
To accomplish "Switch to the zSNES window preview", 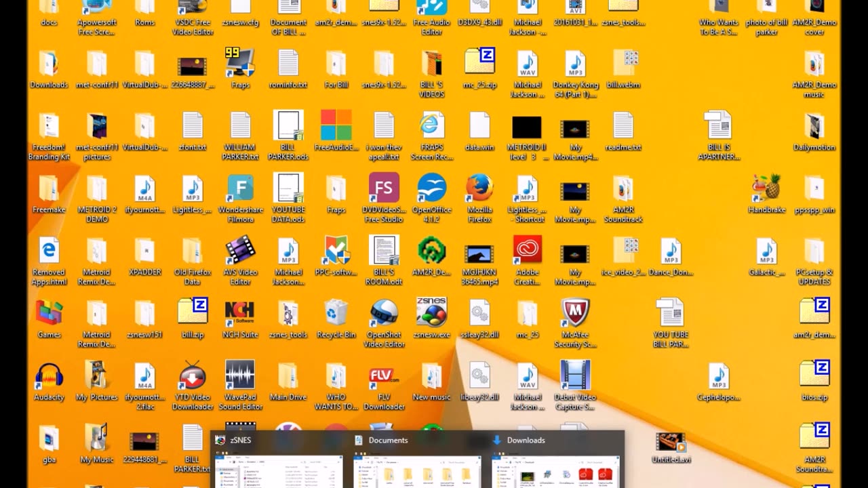I will pos(279,460).
